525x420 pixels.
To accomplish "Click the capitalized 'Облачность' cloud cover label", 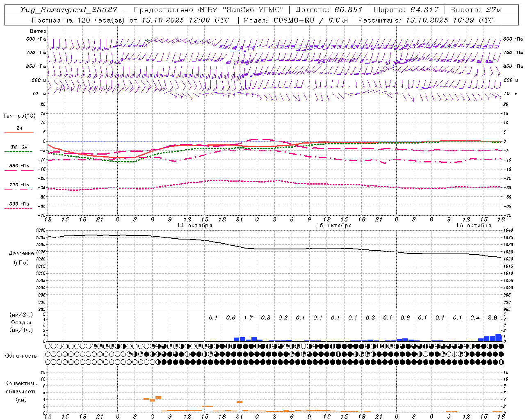I will pyautogui.click(x=21, y=356).
